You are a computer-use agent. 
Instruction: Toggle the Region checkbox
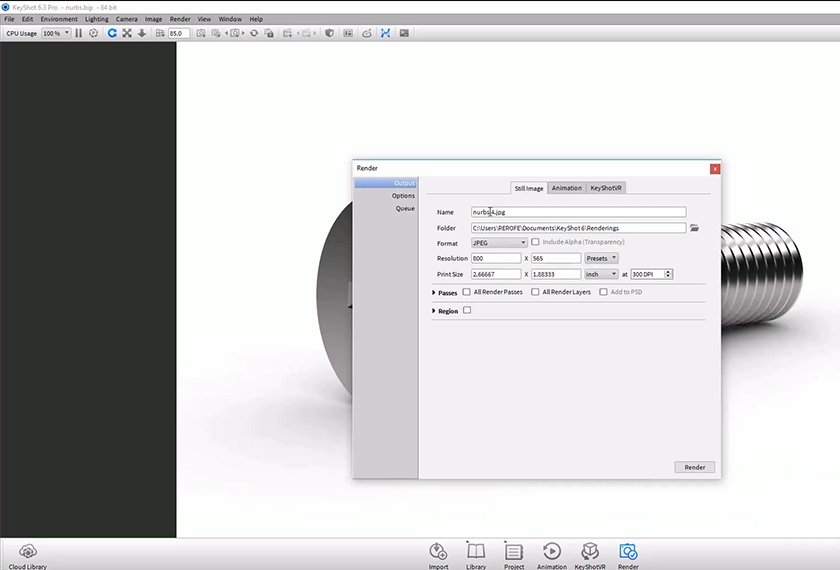tap(467, 311)
